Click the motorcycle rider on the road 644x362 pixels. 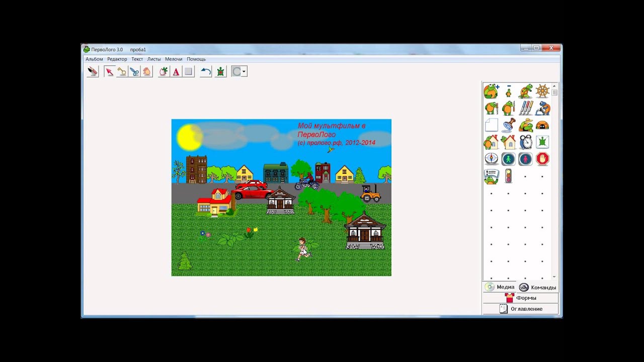coord(306,182)
